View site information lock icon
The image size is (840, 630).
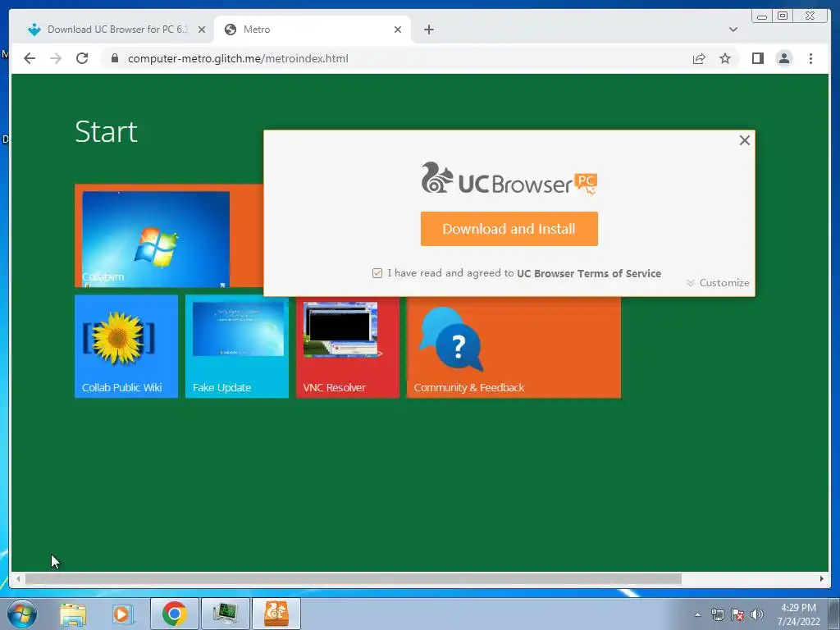(x=114, y=58)
